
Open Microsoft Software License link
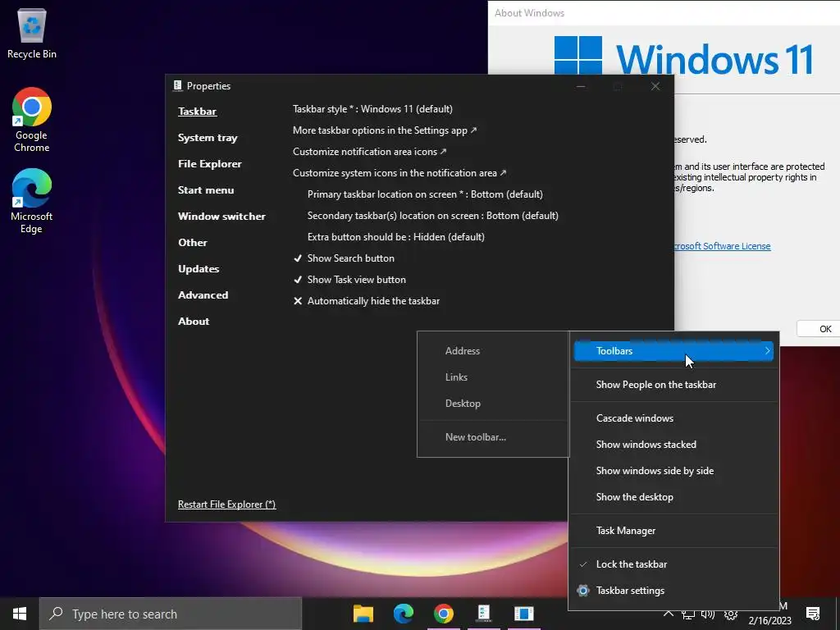[x=722, y=246]
